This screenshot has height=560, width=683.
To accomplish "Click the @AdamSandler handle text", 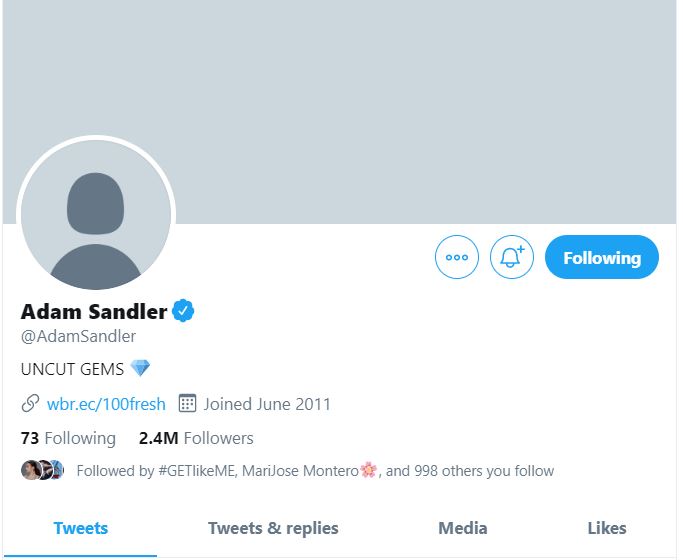I will [x=78, y=336].
